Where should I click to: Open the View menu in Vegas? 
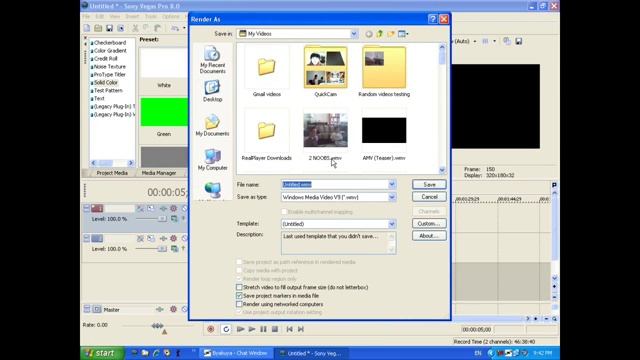[115, 16]
